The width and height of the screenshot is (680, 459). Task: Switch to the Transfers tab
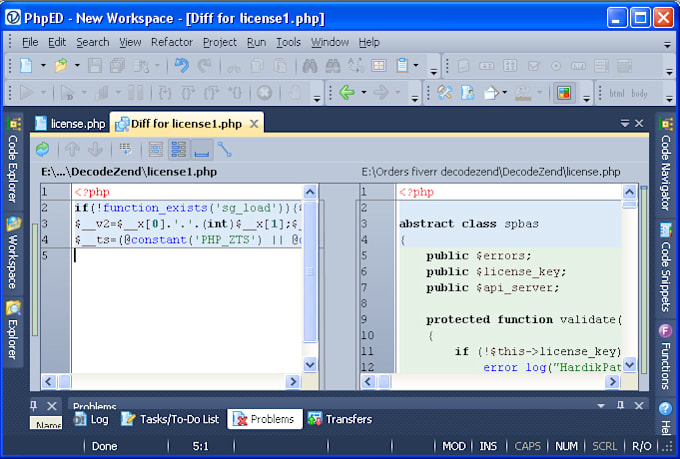click(340, 419)
